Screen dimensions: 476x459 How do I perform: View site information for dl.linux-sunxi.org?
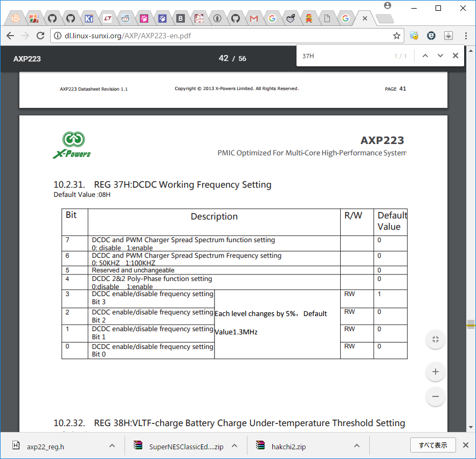(x=57, y=36)
